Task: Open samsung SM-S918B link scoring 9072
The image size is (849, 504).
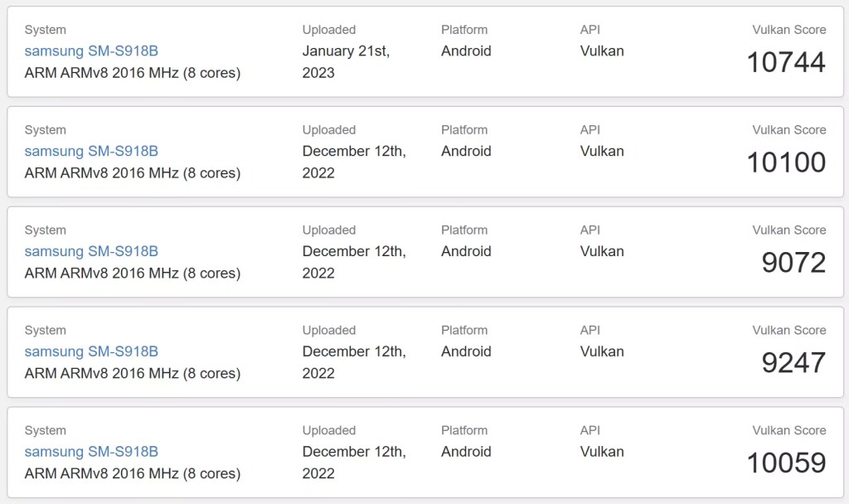Action: tap(91, 251)
